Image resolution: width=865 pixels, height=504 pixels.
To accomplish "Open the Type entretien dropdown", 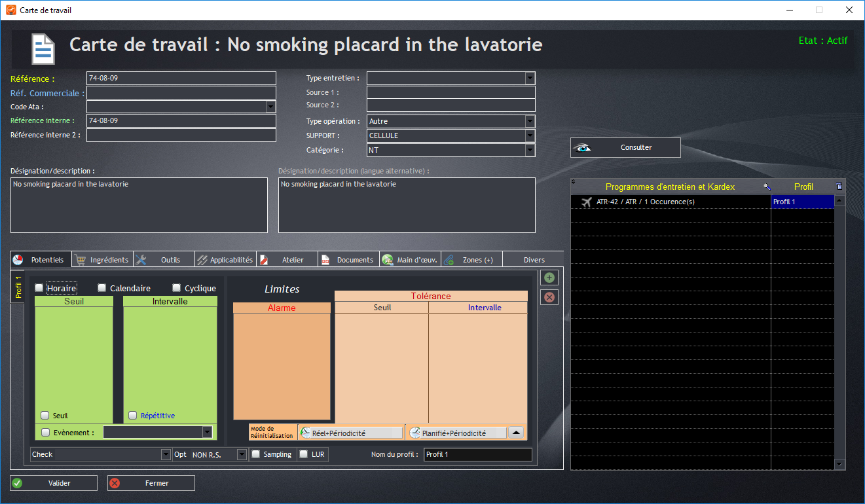I will [x=530, y=78].
